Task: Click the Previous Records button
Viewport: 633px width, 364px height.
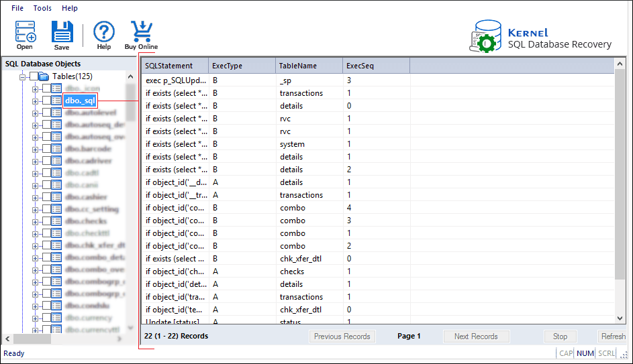Action: pyautogui.click(x=342, y=337)
